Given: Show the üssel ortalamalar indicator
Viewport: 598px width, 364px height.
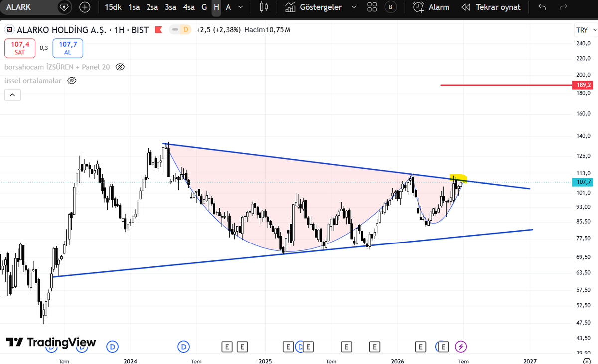Looking at the screenshot, I should pyautogui.click(x=72, y=80).
